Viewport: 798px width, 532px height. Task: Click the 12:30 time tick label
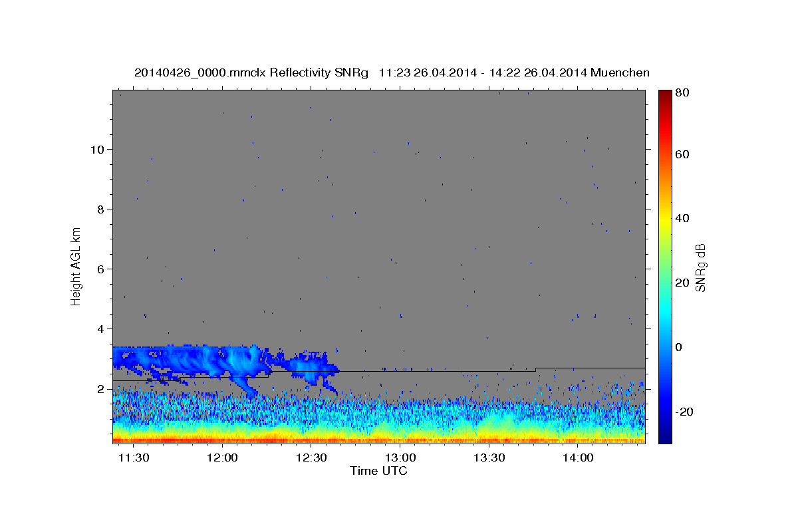coord(311,458)
